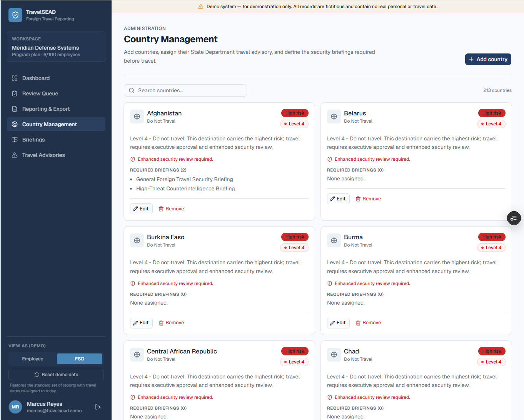Open the Dashboard page
Screen dimensions: 524x420
[x=56, y=78]
